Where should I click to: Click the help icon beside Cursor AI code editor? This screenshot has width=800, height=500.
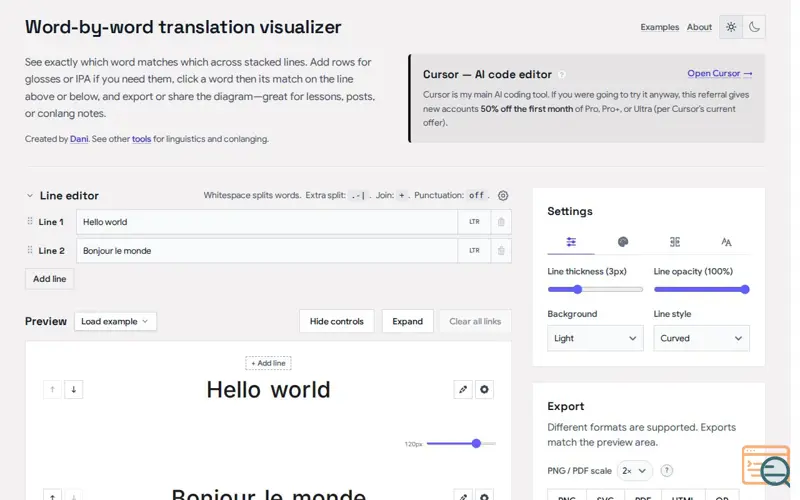point(562,74)
